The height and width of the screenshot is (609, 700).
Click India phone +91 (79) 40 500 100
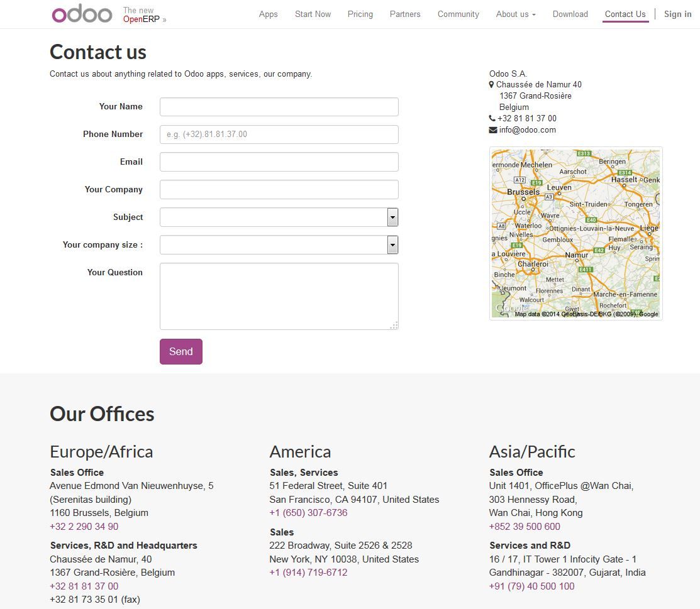[x=531, y=586]
